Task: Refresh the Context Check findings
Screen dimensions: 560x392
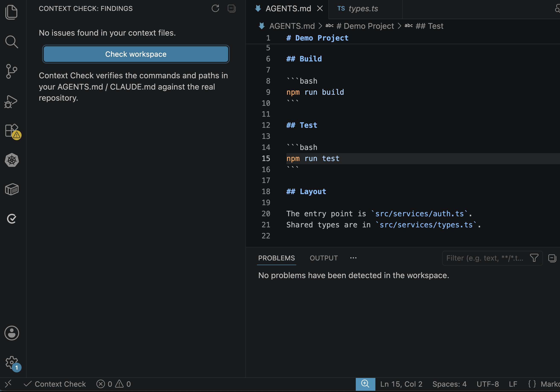Action: [x=215, y=9]
